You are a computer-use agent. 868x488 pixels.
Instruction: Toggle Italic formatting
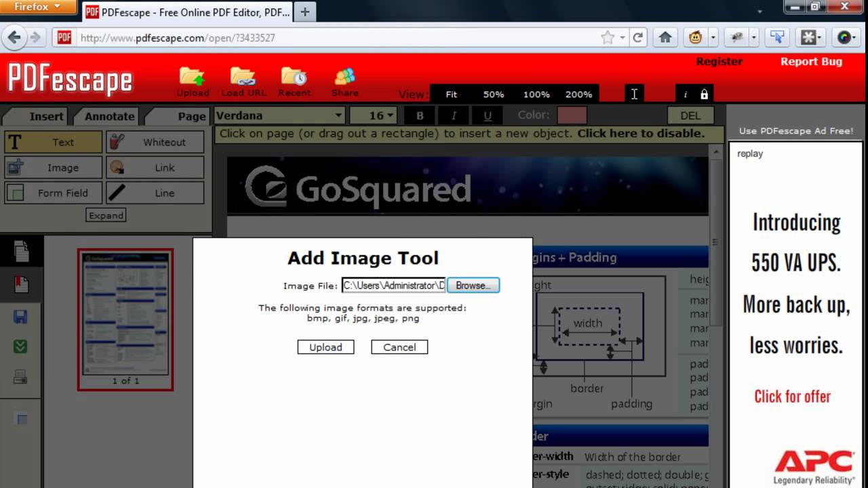pyautogui.click(x=454, y=115)
